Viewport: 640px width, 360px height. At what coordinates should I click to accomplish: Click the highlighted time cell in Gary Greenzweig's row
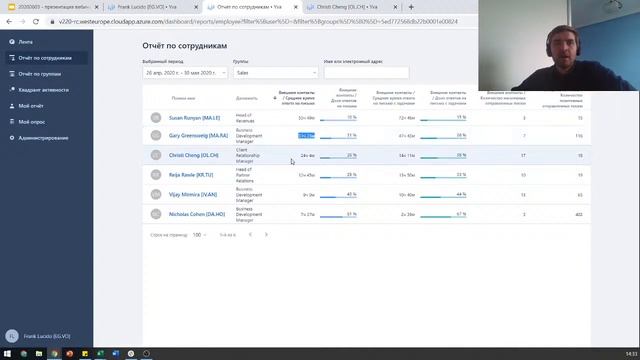pos(306,136)
